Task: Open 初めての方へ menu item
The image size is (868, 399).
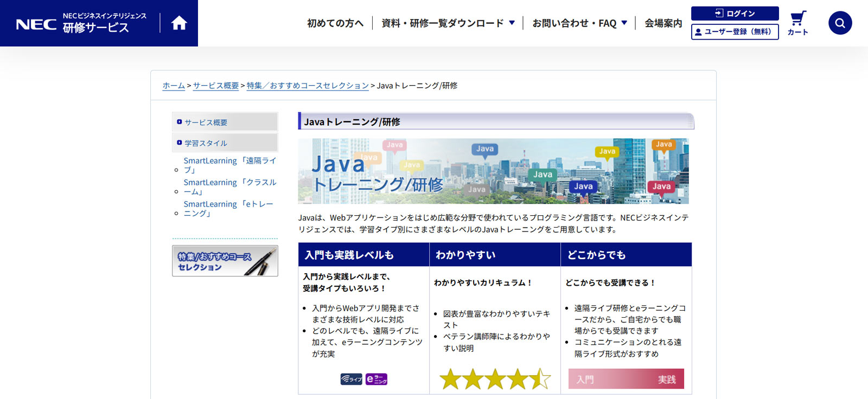Action: 335,23
